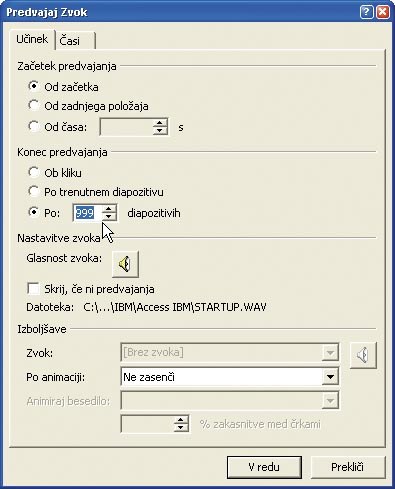This screenshot has height=489, width=395.
Task: Confirm with the V redu button
Action: 264,467
